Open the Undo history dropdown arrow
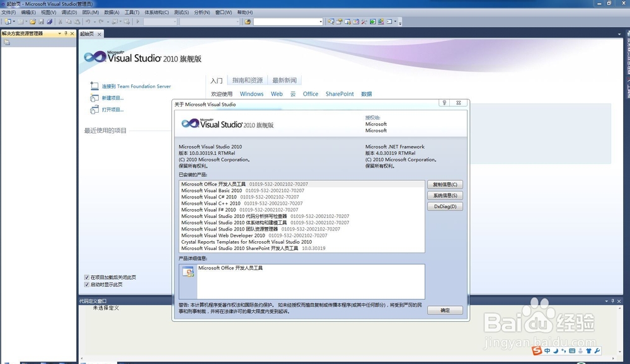Viewport: 630px width, 364px height. point(94,21)
